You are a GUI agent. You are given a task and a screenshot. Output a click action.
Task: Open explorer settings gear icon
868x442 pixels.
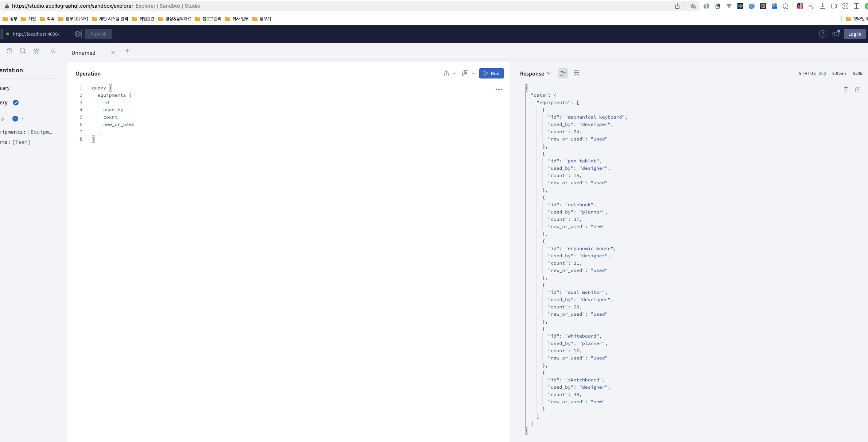tap(36, 51)
